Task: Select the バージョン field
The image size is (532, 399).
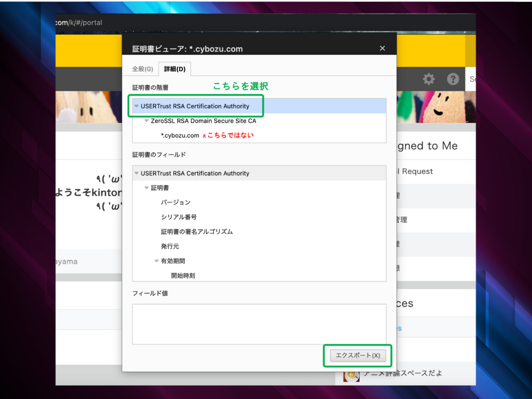Action: coord(176,202)
